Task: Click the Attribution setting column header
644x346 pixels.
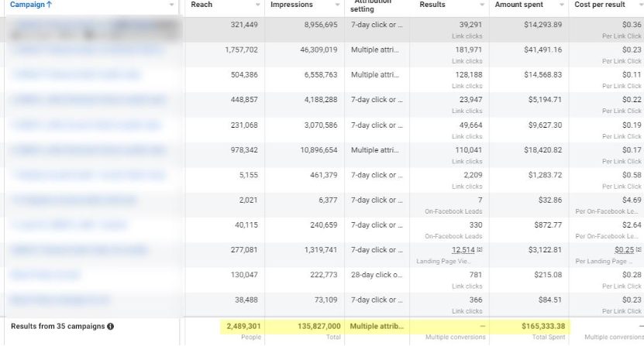Action: [370, 6]
